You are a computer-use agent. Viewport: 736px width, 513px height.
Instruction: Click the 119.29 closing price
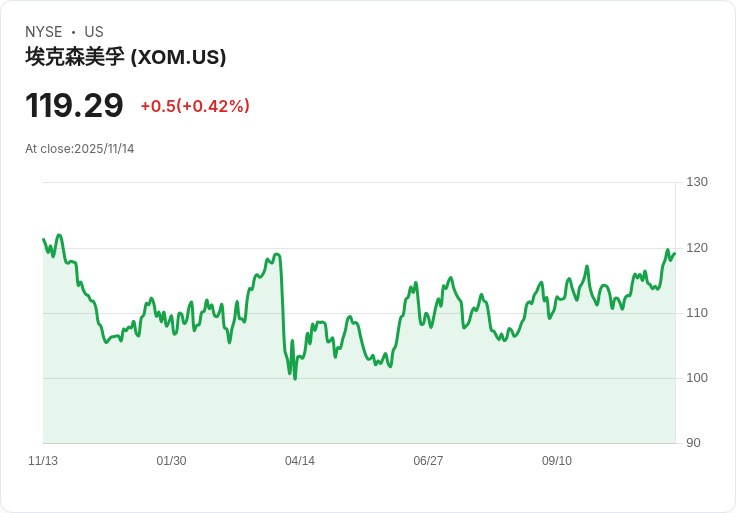click(x=74, y=105)
